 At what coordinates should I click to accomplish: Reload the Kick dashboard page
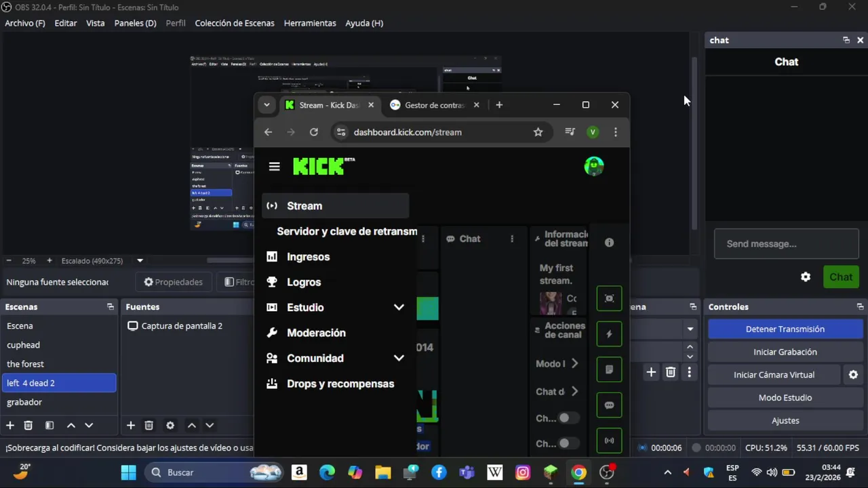point(313,132)
